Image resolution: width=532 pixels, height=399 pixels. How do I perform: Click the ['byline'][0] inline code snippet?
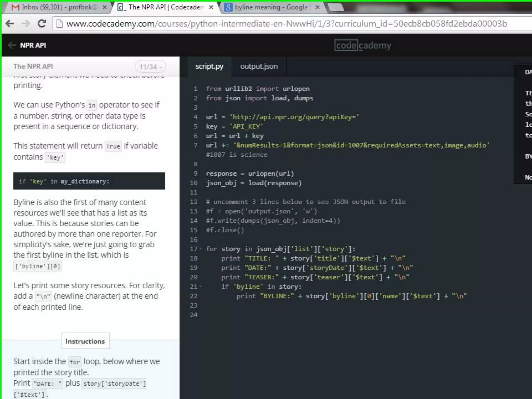(38, 266)
